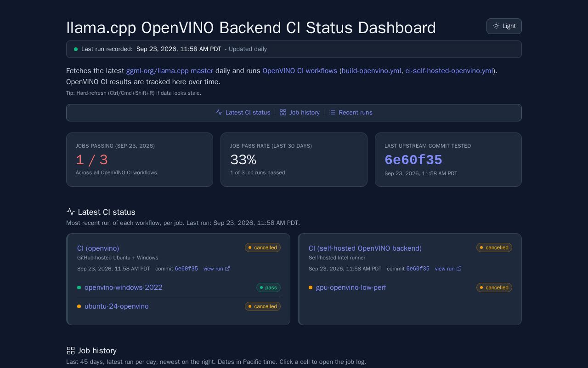Viewport: 588px width, 368px height.
Task: Click the 1 / 3 jobs passing value
Action: pyautogui.click(x=92, y=160)
